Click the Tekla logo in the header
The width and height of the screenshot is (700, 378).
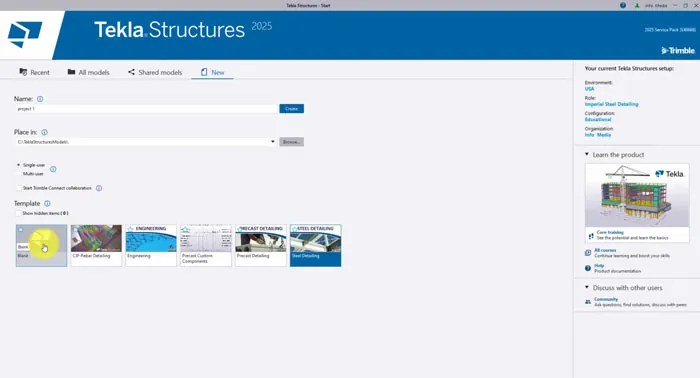pos(25,34)
